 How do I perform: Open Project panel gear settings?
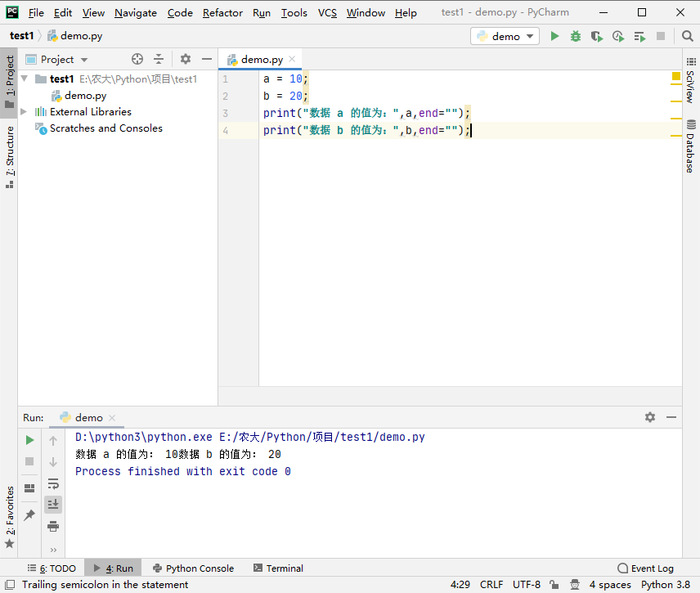click(186, 59)
